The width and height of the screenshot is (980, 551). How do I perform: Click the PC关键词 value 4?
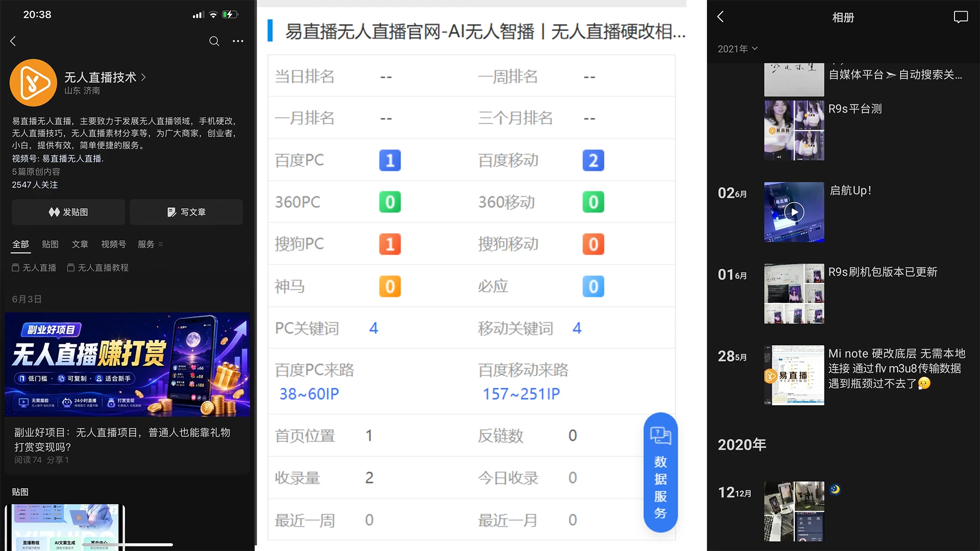coord(374,328)
